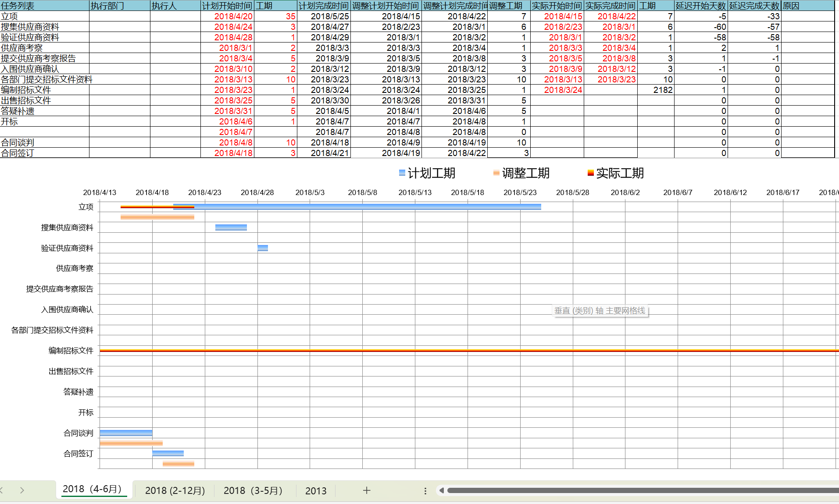Viewport: 839px width, 504px height.
Task: Select the 验证供应商资料 task cell in table
Action: click(44, 37)
